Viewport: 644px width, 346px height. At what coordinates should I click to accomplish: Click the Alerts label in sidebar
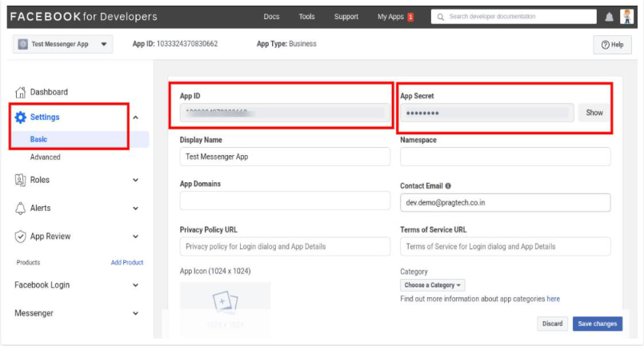tap(40, 208)
